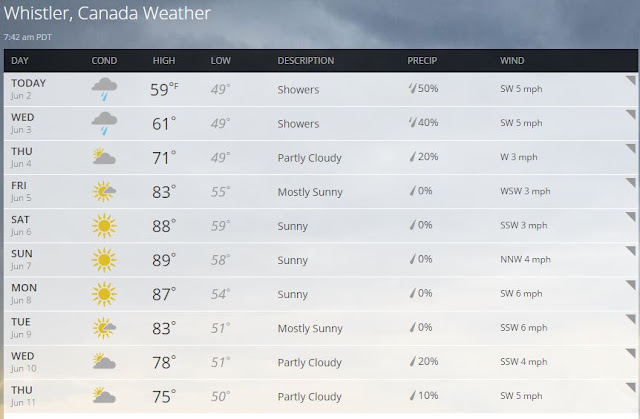Click the mostly sunny icon for Tue Jun 9

[x=104, y=328]
